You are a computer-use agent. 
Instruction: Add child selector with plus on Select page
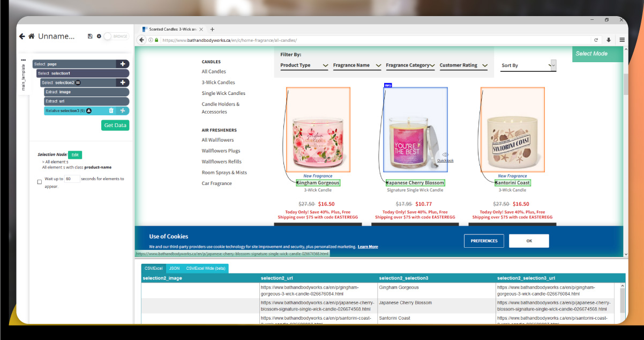click(123, 64)
